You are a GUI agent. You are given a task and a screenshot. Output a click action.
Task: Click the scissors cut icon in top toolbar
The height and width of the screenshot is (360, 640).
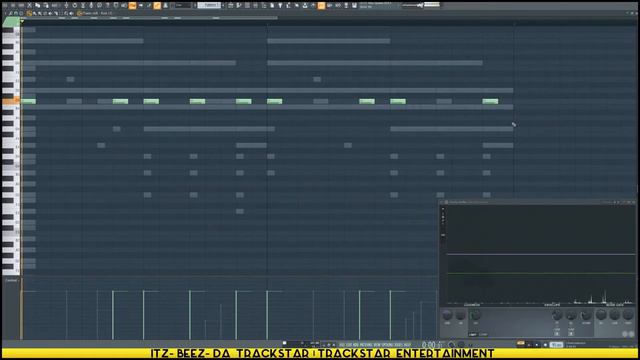29,6
